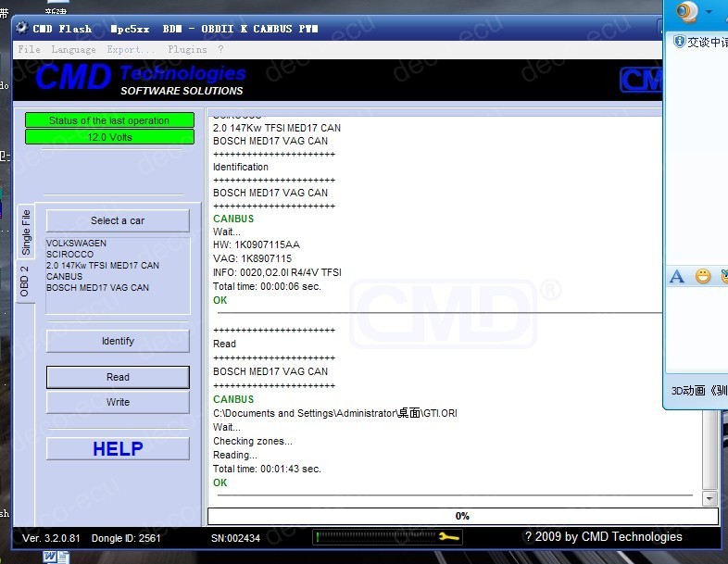This screenshot has width=728, height=564.
Task: Click the Write button
Action: [118, 402]
